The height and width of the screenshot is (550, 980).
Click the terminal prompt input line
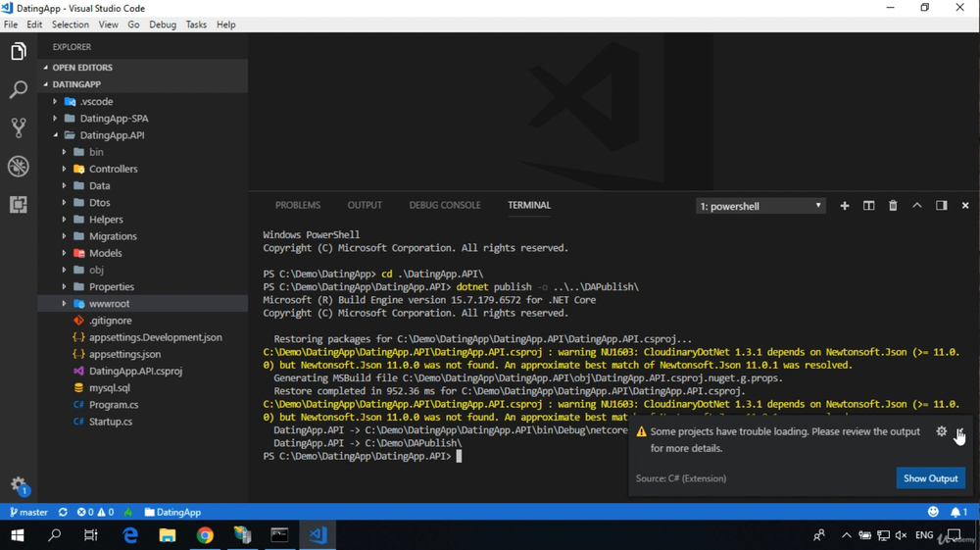(363, 456)
